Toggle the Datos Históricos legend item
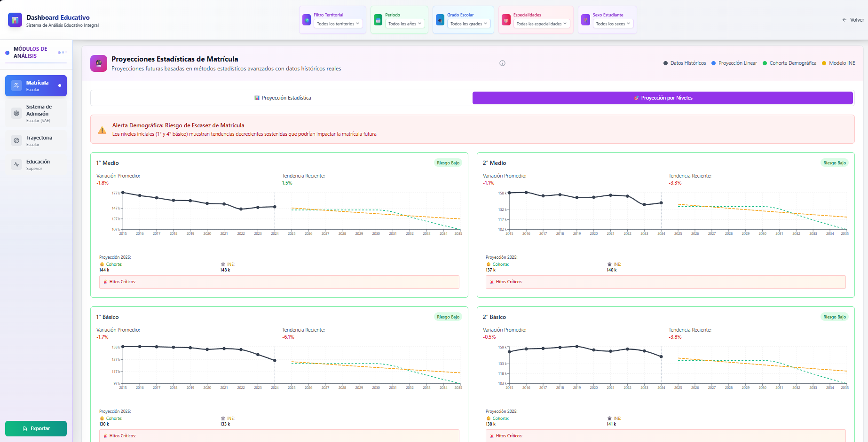 685,63
